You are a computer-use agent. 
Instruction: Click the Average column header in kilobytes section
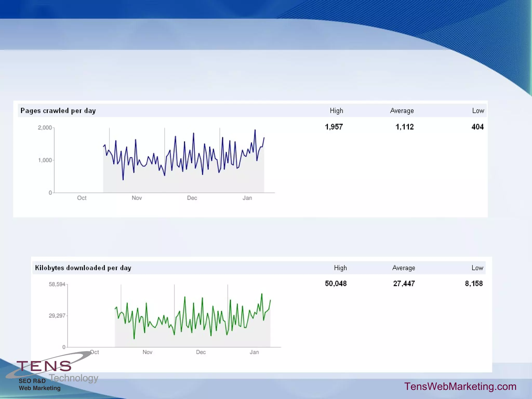pyautogui.click(x=404, y=268)
